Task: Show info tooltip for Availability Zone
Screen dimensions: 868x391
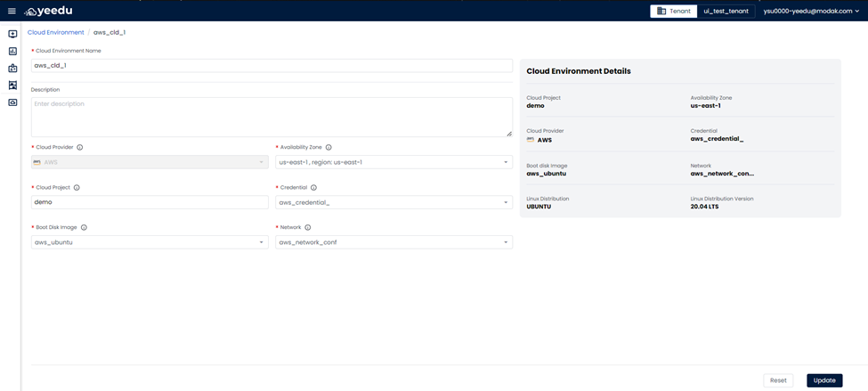Action: (x=329, y=148)
